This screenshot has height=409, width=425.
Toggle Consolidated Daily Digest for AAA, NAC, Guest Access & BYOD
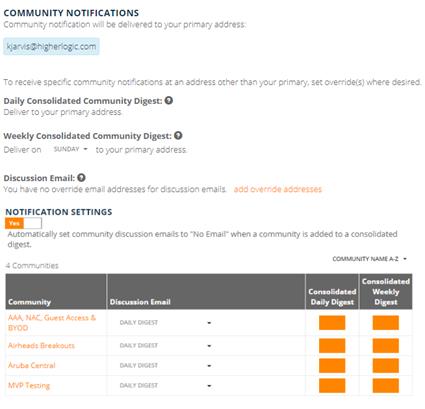(332, 323)
